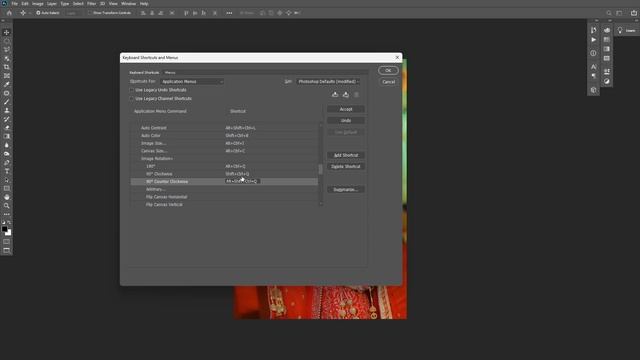Click the background color swatch
This screenshot has height=360, width=640.
(x=9, y=233)
